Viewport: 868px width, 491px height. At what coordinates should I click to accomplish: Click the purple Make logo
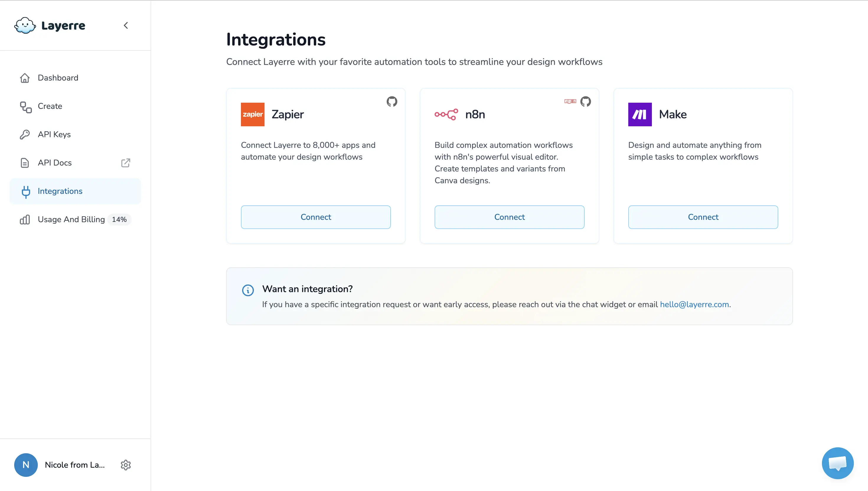(x=640, y=114)
